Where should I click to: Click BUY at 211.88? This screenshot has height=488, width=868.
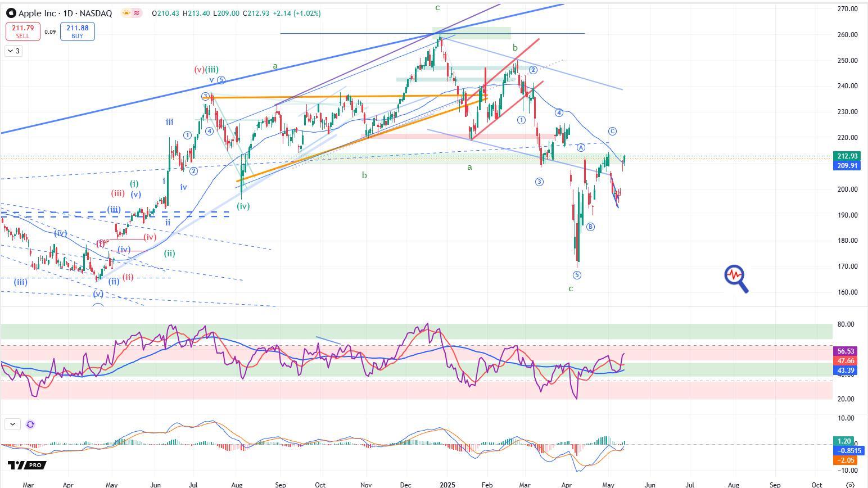pos(77,31)
